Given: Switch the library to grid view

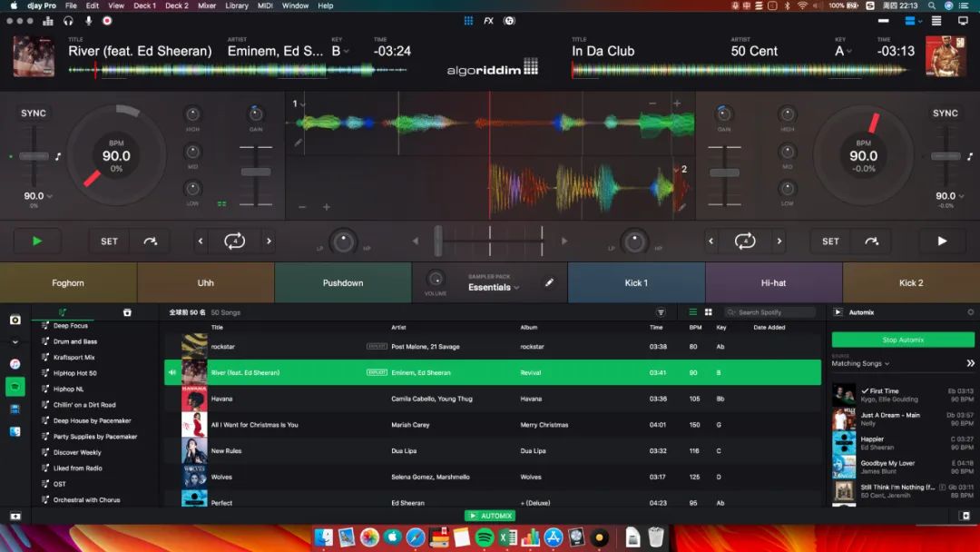Looking at the screenshot, I should [x=708, y=312].
